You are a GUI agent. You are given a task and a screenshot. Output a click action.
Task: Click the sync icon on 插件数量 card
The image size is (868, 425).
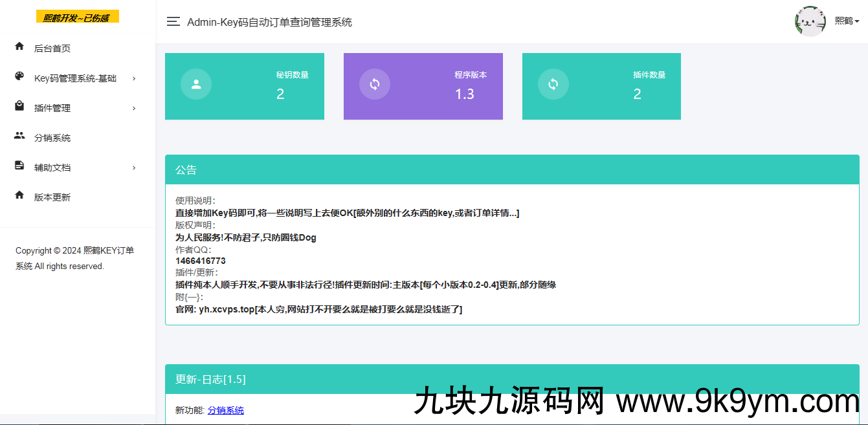click(x=553, y=84)
